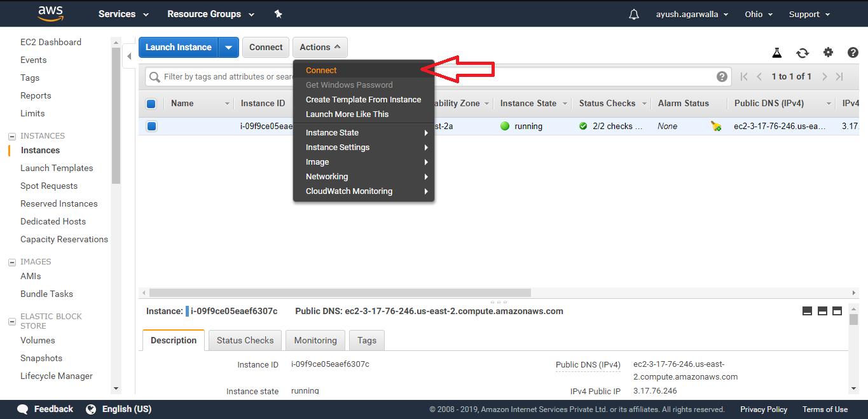Click the sidebar vertical scrollbar
868x419 pixels.
pos(116,116)
